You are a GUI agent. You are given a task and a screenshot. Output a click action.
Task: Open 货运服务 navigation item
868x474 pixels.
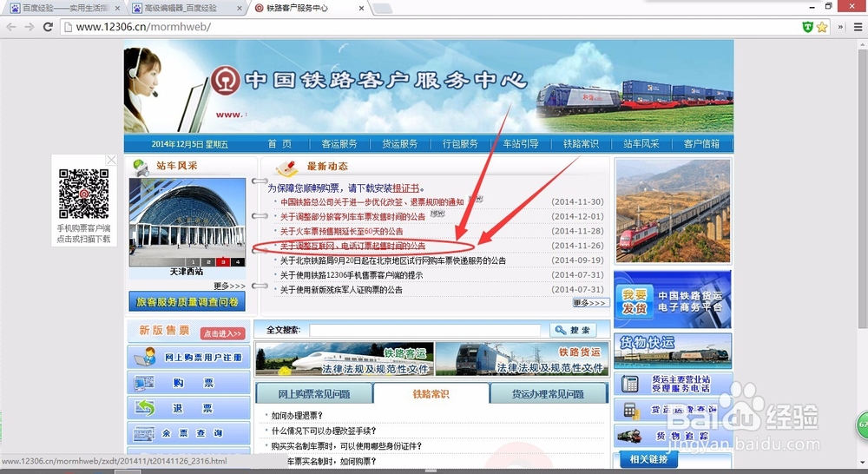click(x=399, y=144)
